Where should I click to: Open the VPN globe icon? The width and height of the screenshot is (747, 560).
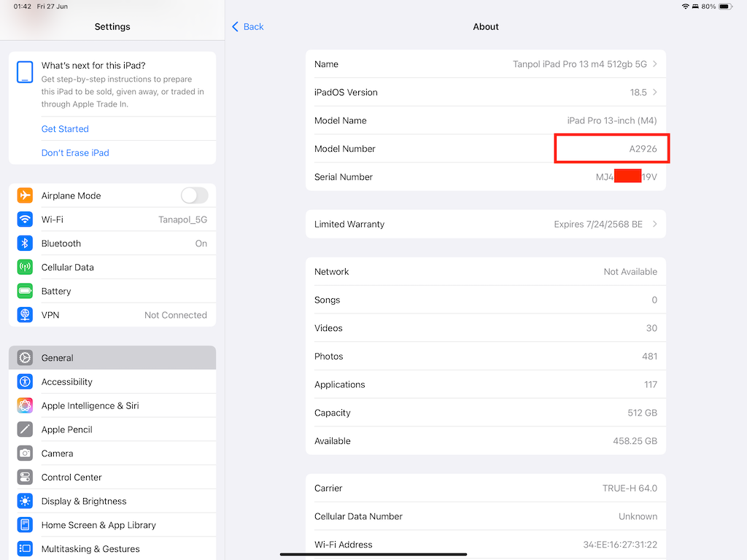(25, 314)
